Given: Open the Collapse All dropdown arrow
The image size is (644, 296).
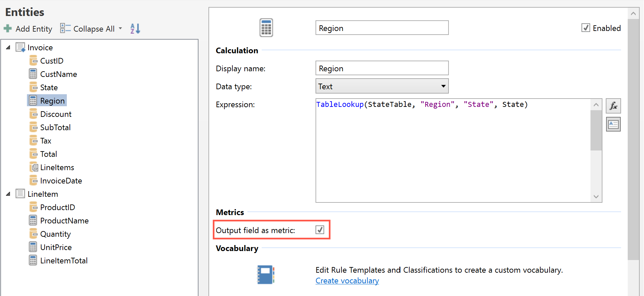Looking at the screenshot, I should click(x=120, y=29).
